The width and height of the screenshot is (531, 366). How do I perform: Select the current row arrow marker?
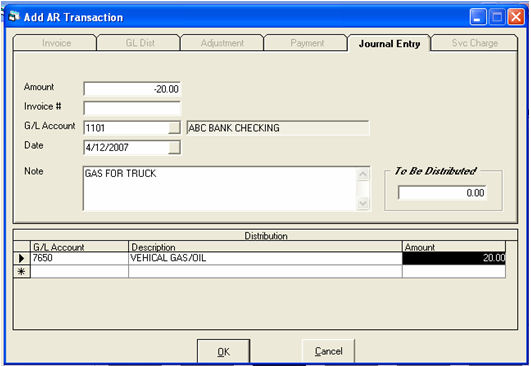click(x=22, y=258)
